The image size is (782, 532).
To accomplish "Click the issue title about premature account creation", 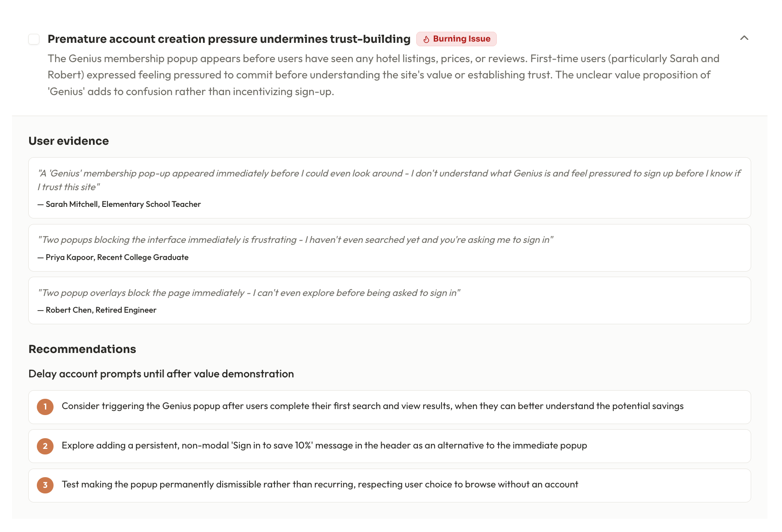I will (229, 39).
